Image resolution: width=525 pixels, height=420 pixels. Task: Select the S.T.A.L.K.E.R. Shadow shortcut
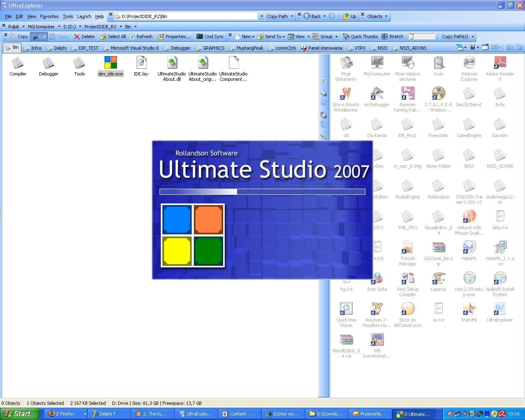coord(438,100)
